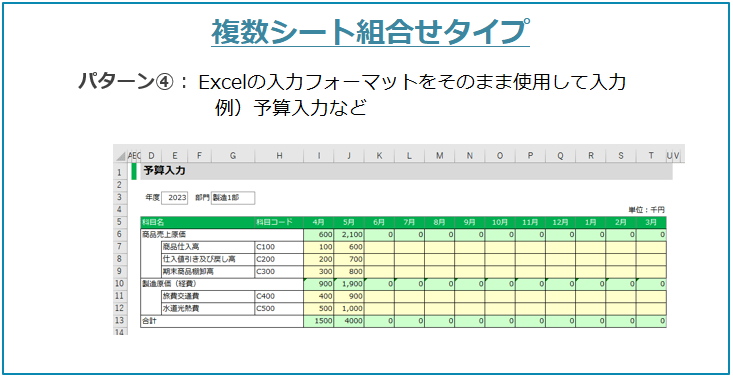Click the select-all corner of the spreadsheet
The width and height of the screenshot is (733, 378).
pos(120,156)
